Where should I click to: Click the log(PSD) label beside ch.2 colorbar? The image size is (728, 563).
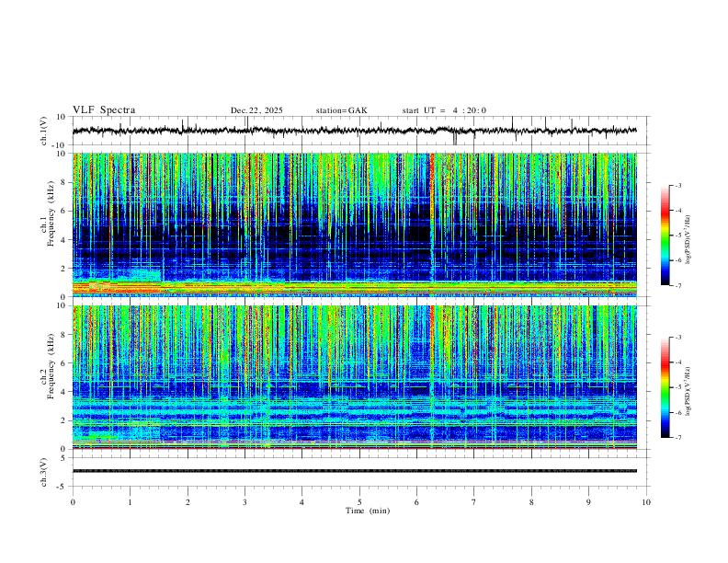[x=688, y=391]
